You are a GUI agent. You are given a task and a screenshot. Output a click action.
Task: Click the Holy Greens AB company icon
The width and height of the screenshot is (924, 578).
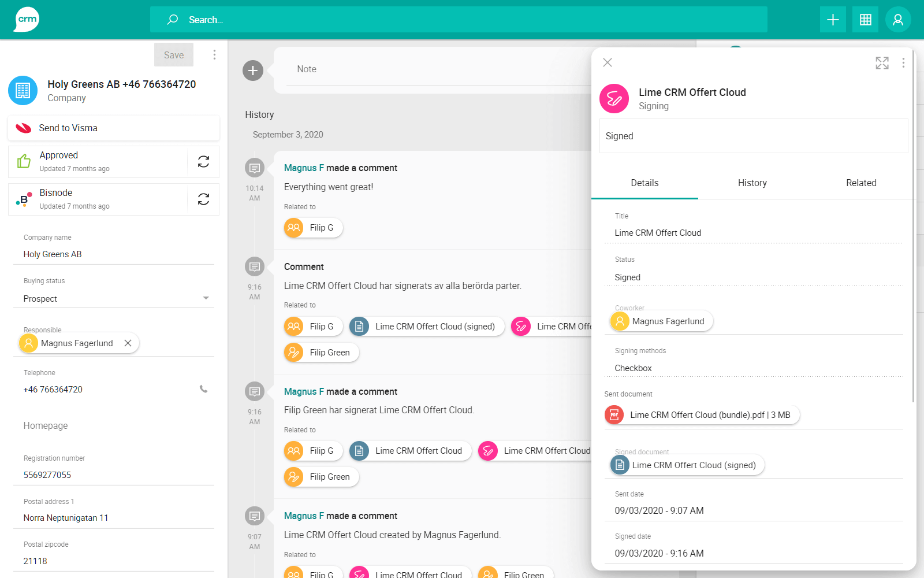(x=23, y=91)
